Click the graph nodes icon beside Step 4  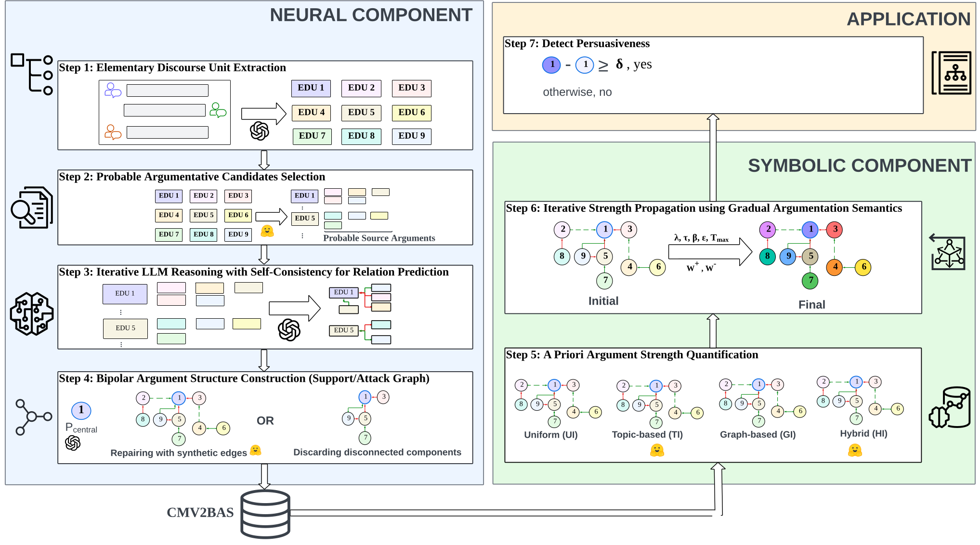[33, 417]
